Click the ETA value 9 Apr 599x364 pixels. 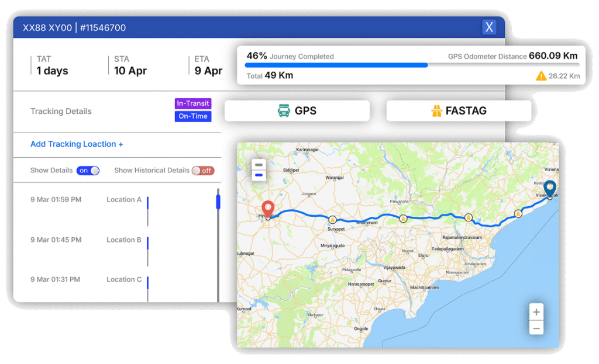pos(208,71)
